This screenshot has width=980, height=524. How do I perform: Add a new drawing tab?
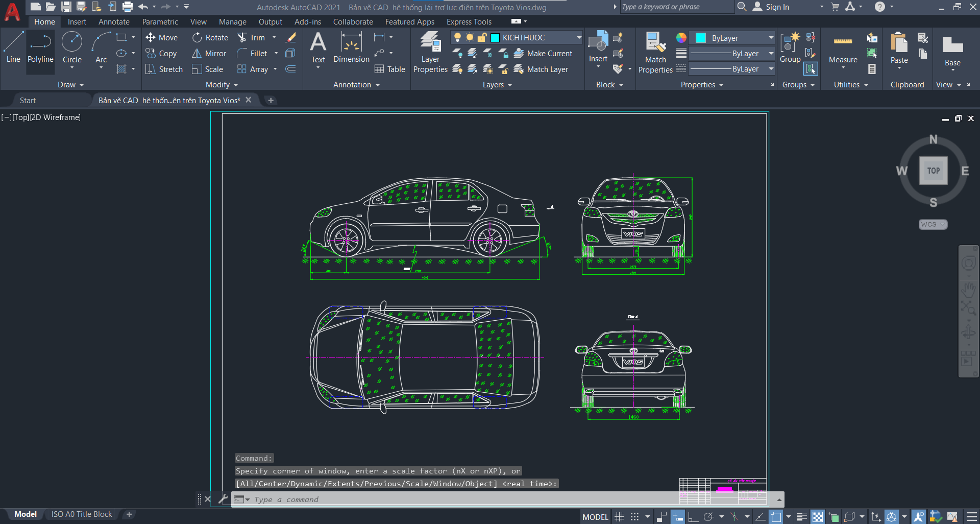(x=271, y=100)
